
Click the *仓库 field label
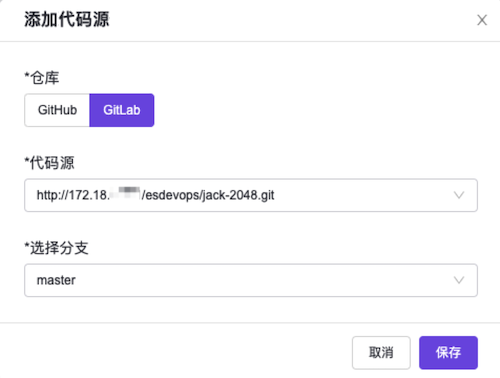point(42,78)
